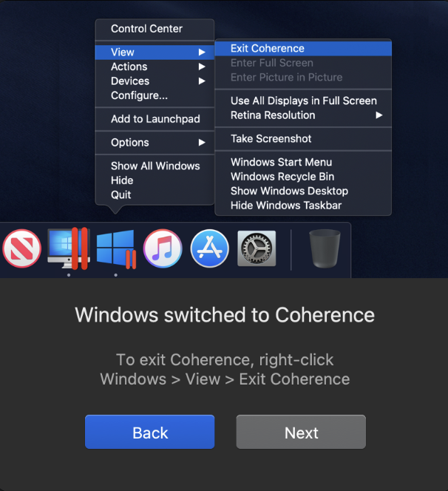Image resolution: width=448 pixels, height=491 pixels.
Task: Select Add to Launchpad
Action: 155,119
